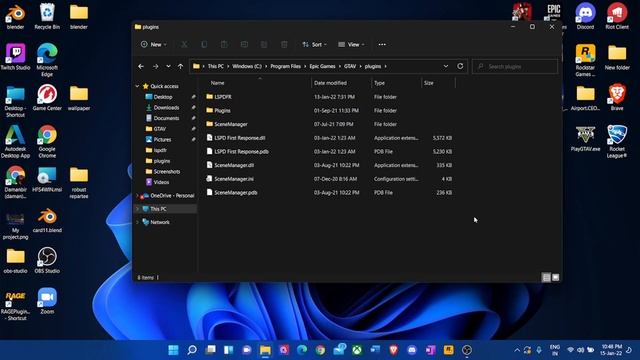Sort by Size column header
The image size is (640, 360).
point(429,83)
